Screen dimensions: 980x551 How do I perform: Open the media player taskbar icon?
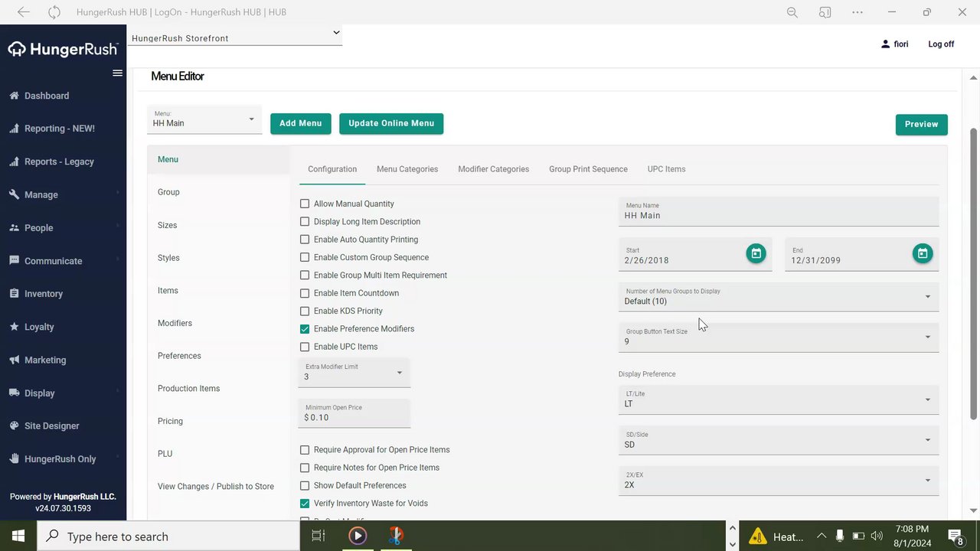tap(358, 536)
